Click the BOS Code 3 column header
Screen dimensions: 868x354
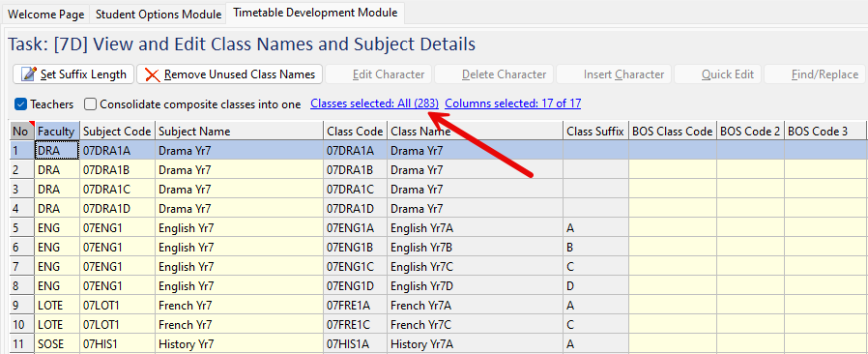pyautogui.click(x=825, y=132)
